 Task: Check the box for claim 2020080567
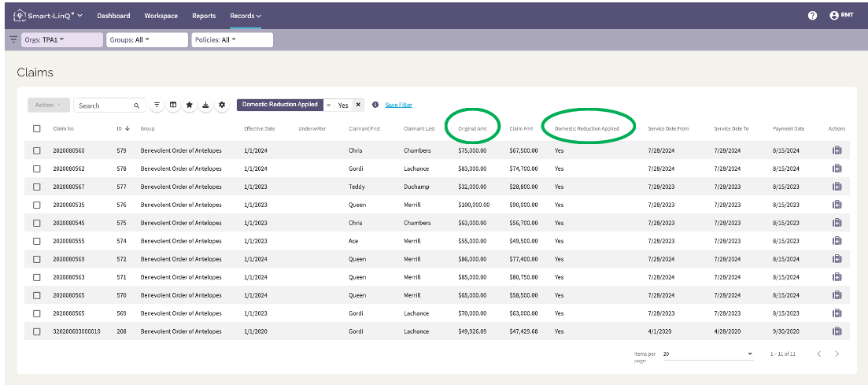coord(36,187)
